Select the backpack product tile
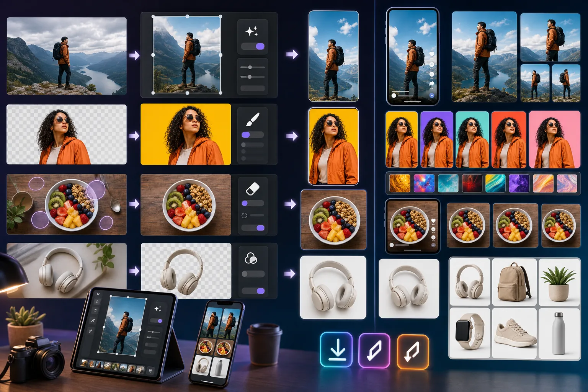Screen dimensions: 588x392 click(514, 282)
